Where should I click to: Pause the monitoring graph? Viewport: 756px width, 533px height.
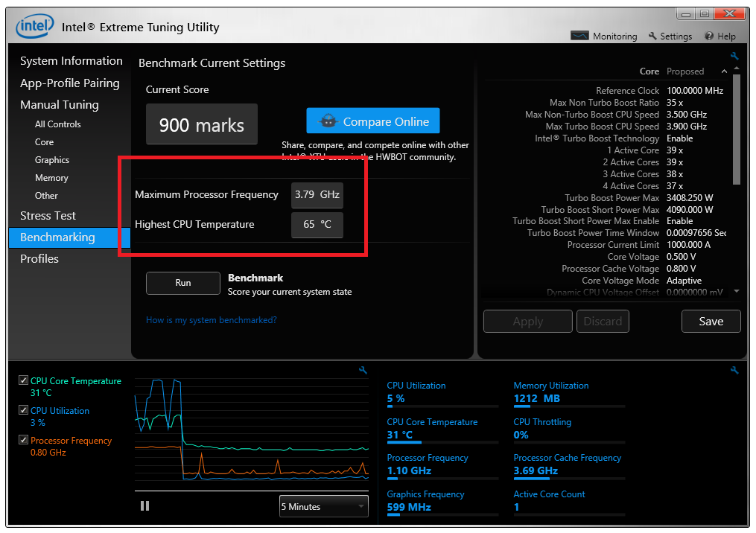pos(144,505)
